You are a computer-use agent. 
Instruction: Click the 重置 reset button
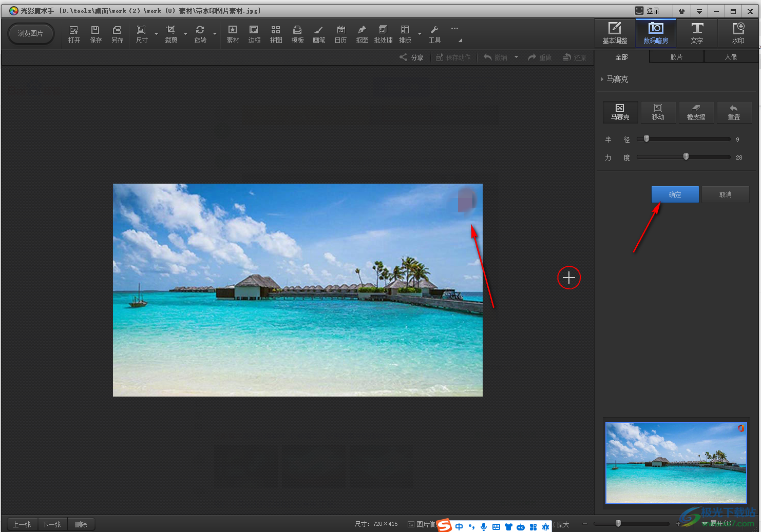pyautogui.click(x=734, y=112)
